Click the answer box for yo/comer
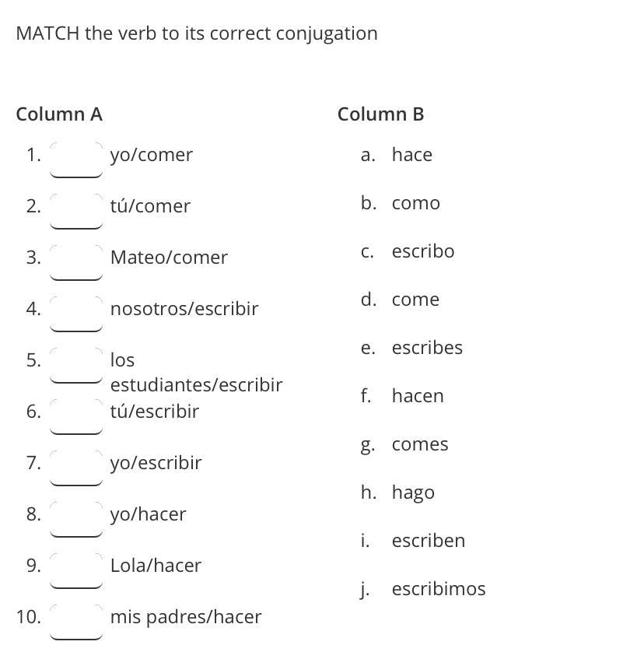 point(76,159)
